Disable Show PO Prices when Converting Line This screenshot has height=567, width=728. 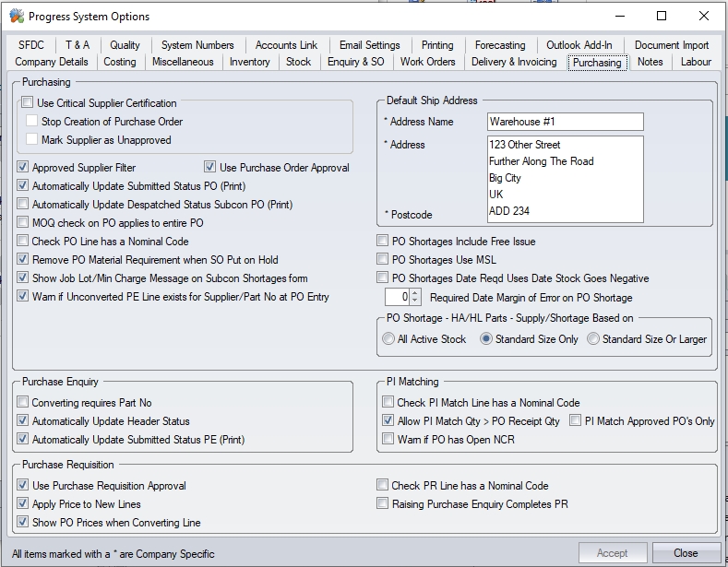point(23,523)
